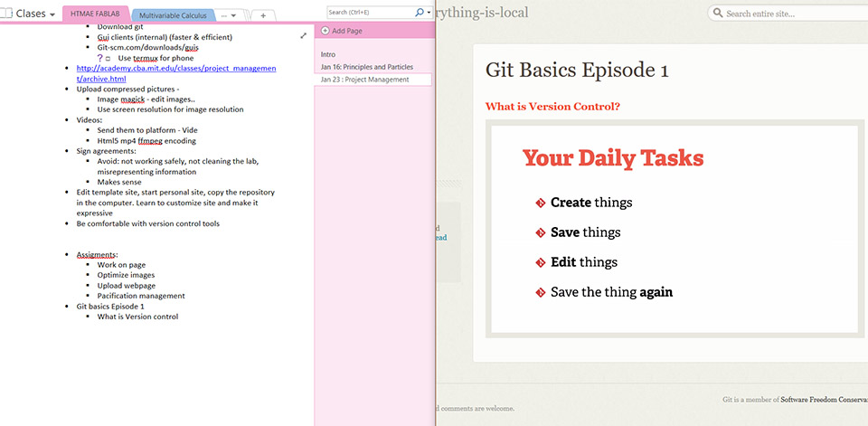This screenshot has width=868, height=426.
Task: Click the 'Git basics Episode 1' note line
Action: [110, 306]
